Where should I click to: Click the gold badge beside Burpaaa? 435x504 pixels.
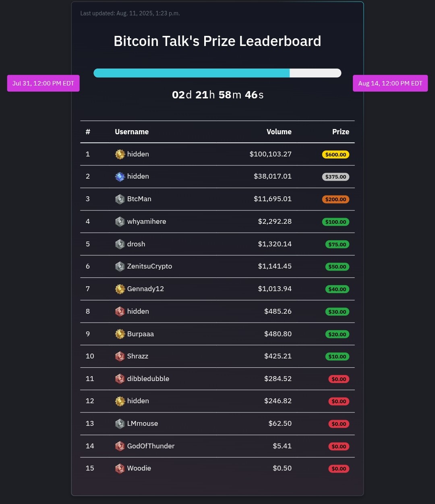pyautogui.click(x=120, y=334)
